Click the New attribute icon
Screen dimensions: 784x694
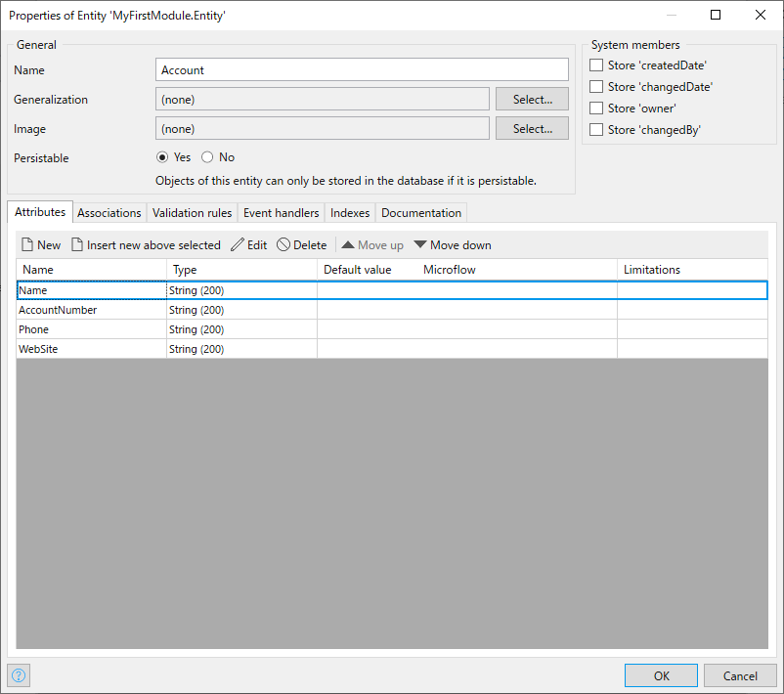coord(27,245)
